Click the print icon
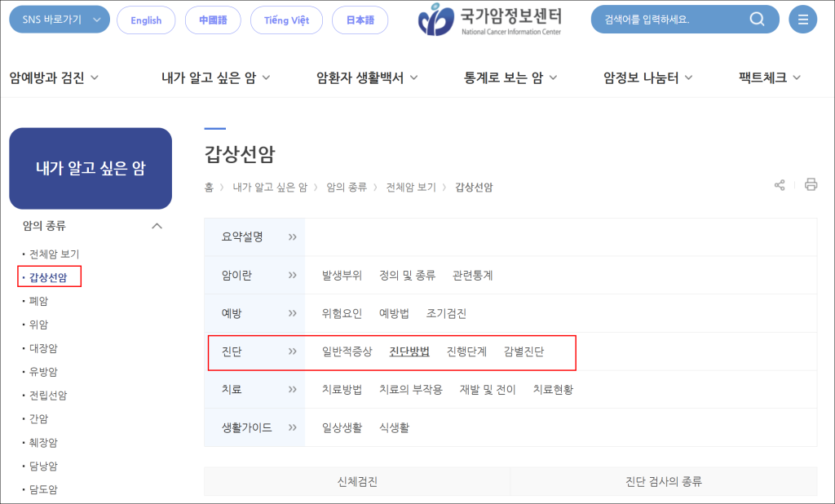This screenshot has height=504, width=835. point(811,185)
